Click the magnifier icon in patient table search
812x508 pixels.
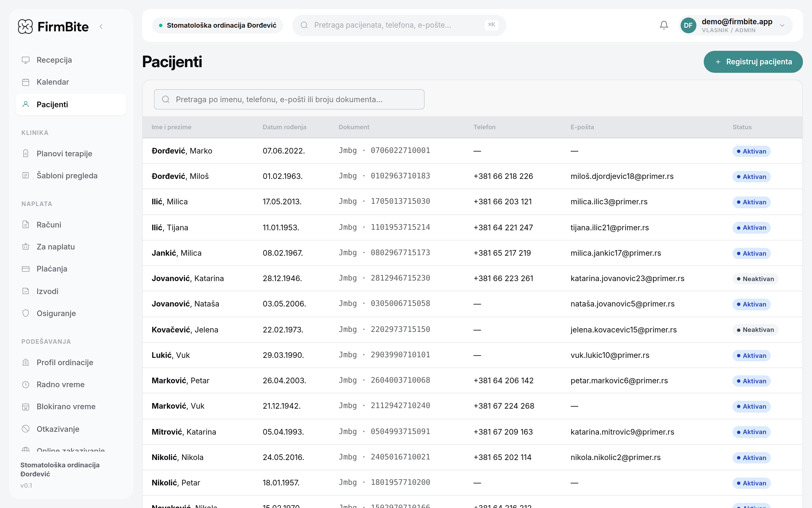166,99
